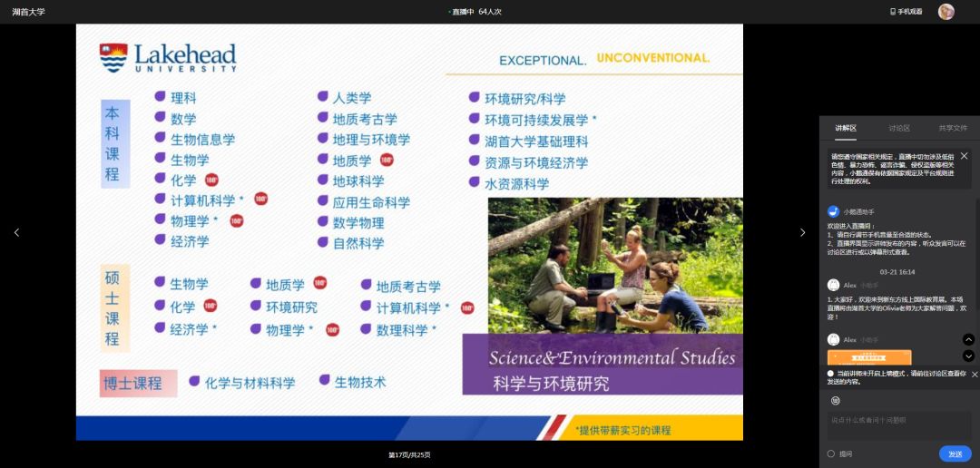980x468 pixels.
Task: Click the *提供带薪实习的课程 footnote
Action: pos(623,430)
